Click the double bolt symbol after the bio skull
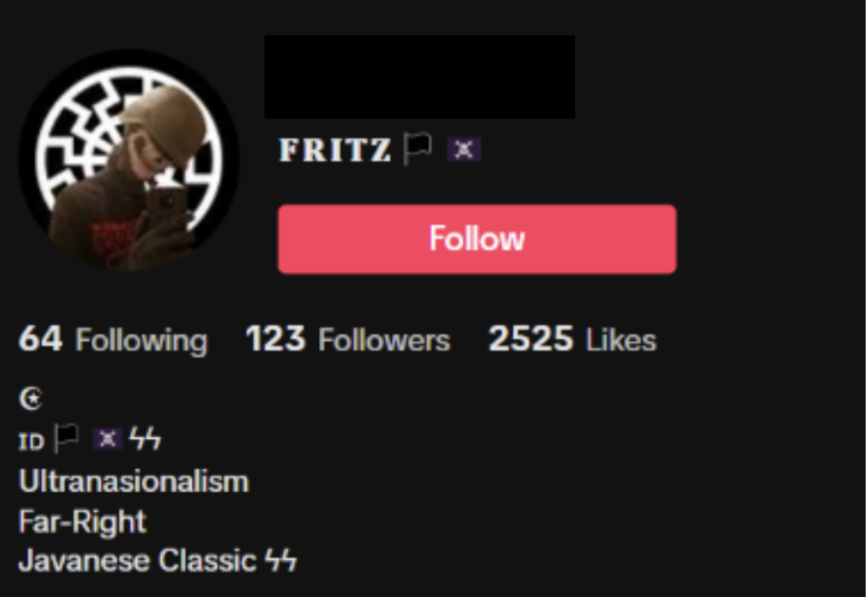This screenshot has height=597, width=868. click(145, 439)
